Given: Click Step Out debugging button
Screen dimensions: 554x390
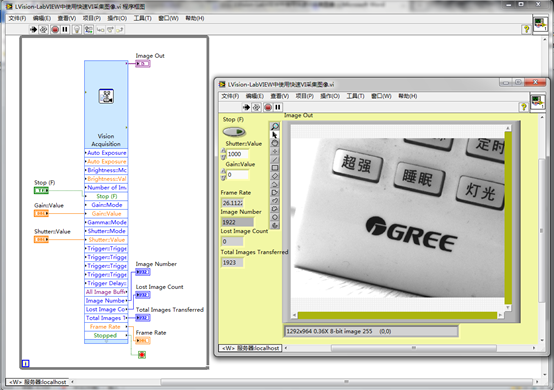Looking at the screenshot, I should (x=120, y=30).
